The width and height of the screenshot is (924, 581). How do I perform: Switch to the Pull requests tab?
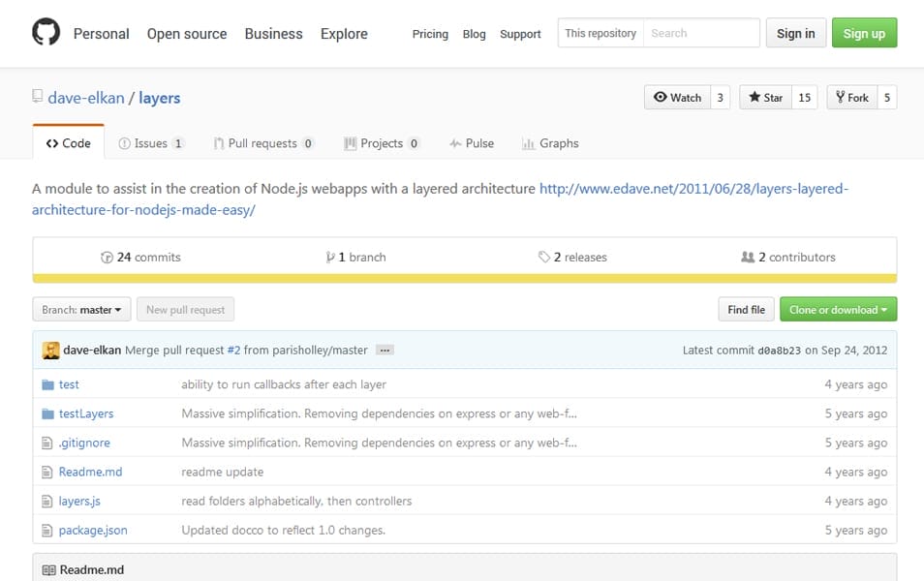(x=263, y=143)
